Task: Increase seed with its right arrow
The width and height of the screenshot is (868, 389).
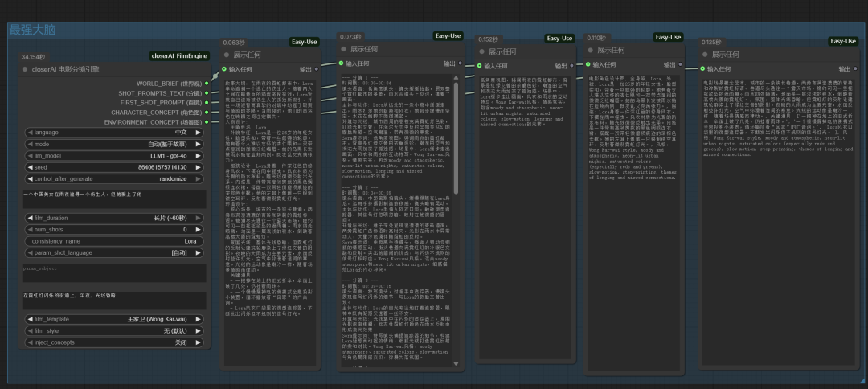Action: [199, 168]
